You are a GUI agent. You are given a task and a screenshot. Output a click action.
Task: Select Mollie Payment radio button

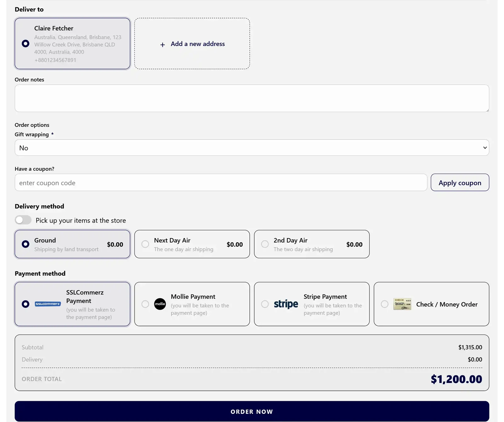145,304
